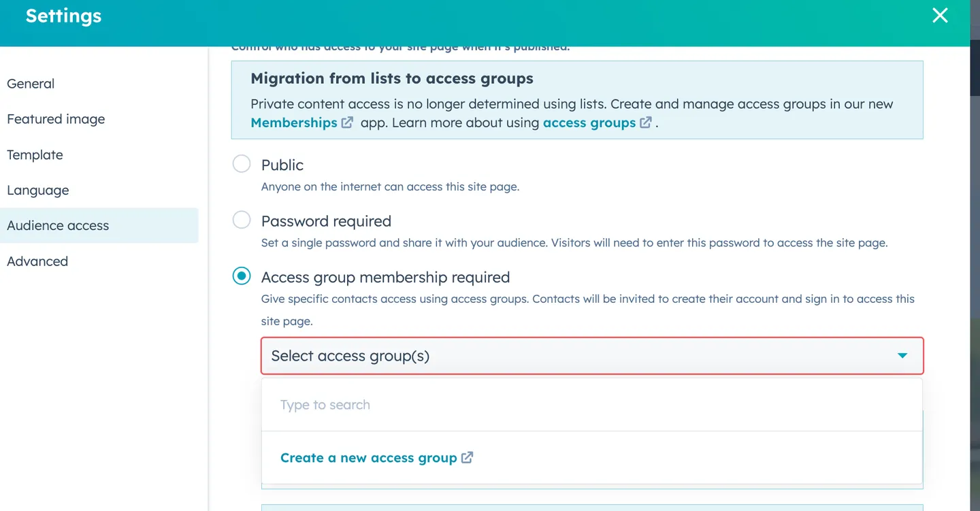This screenshot has width=980, height=511.
Task: Select Access group membership required radio
Action: [242, 276]
